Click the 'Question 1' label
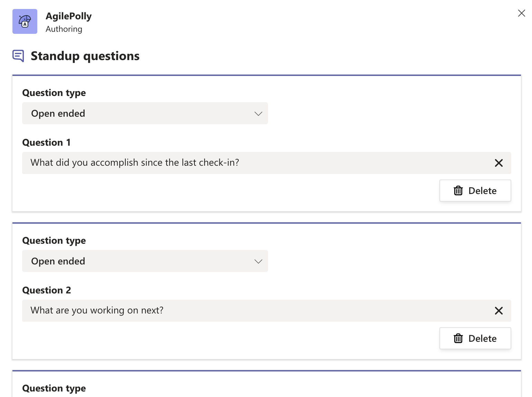This screenshot has width=532, height=397. pos(46,142)
